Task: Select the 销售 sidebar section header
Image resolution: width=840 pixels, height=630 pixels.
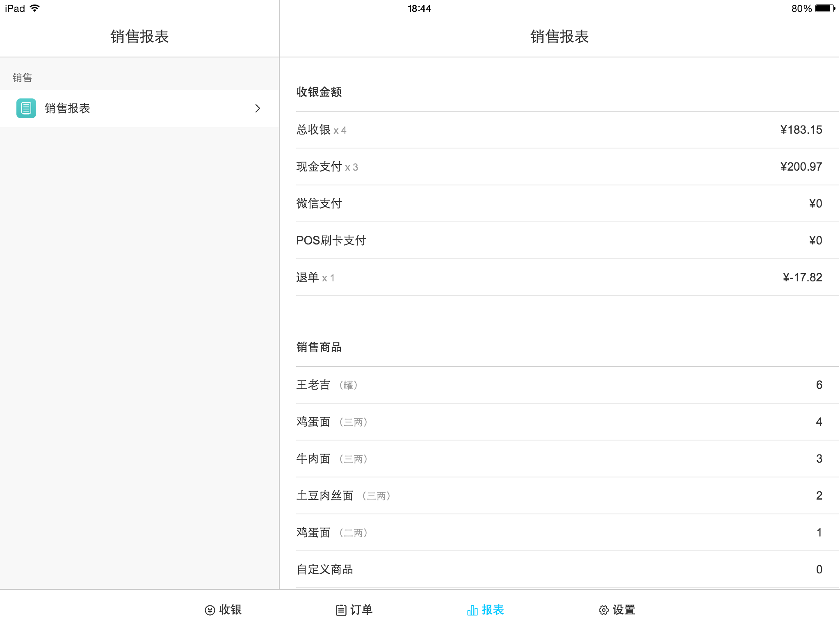Action: click(x=22, y=78)
